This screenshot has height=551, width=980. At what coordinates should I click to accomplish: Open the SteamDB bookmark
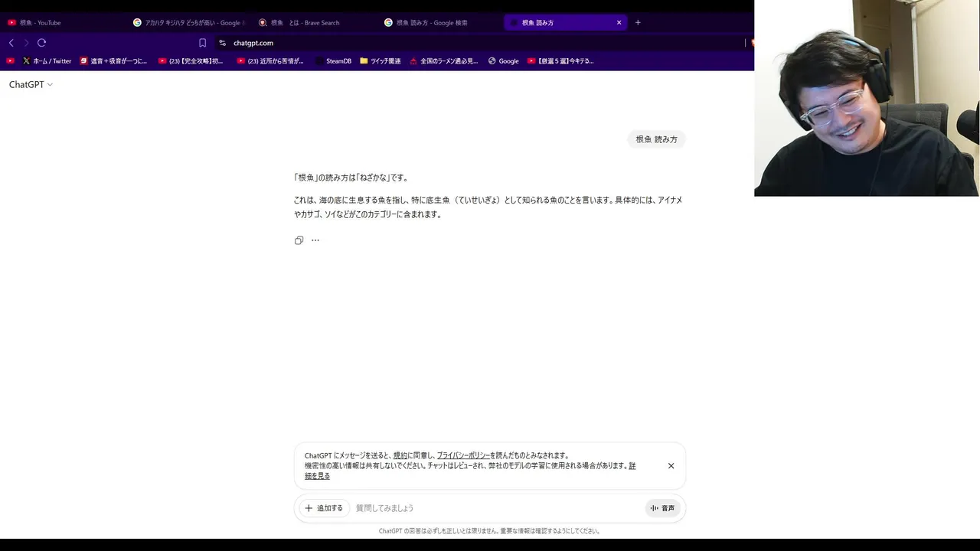[333, 60]
